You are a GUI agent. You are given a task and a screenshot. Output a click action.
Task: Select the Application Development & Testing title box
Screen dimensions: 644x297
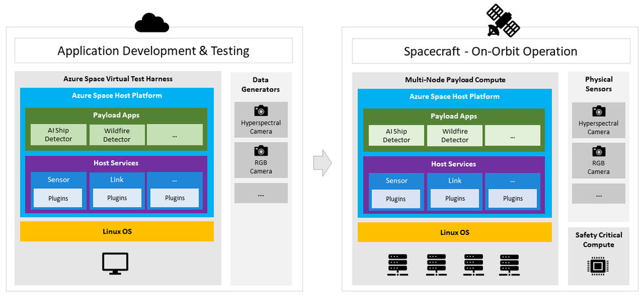click(153, 50)
